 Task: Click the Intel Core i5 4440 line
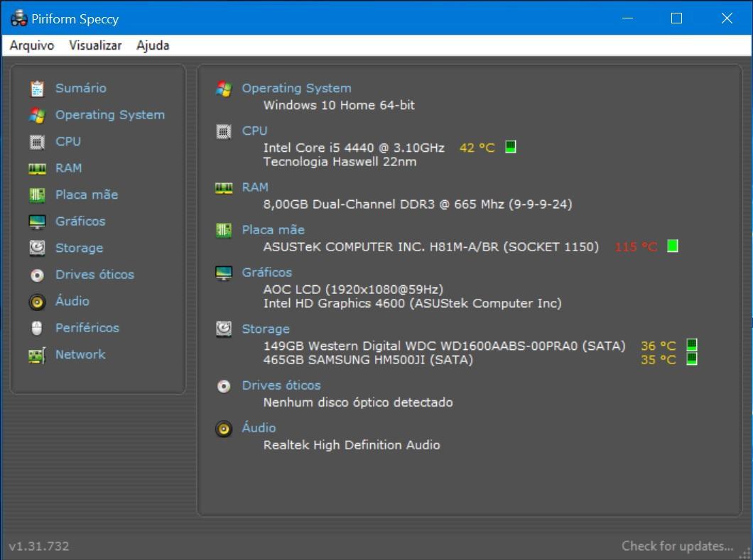(354, 148)
